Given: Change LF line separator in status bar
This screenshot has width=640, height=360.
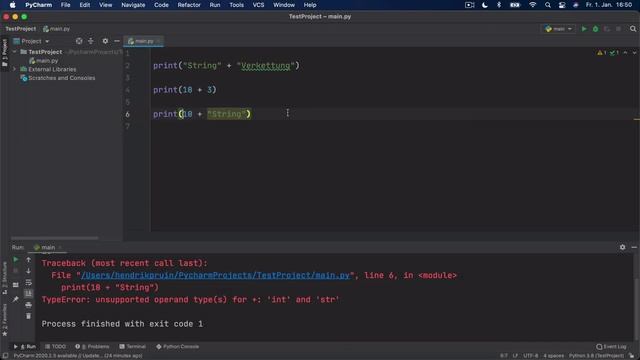Looking at the screenshot, I should click(515, 356).
